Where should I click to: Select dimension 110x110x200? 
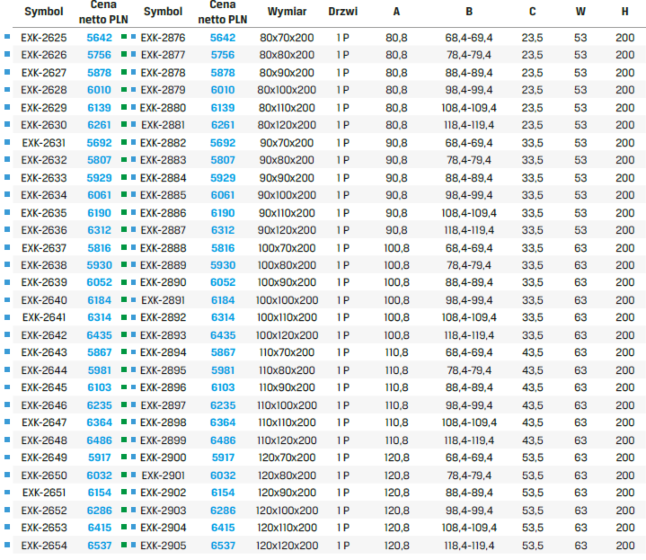pos(287,422)
